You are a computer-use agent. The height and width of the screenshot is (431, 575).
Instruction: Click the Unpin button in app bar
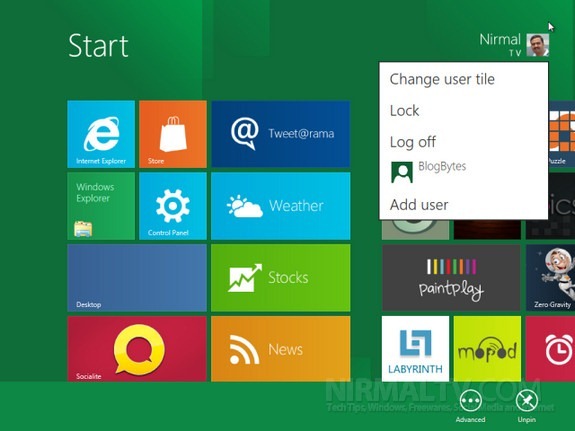click(x=527, y=406)
